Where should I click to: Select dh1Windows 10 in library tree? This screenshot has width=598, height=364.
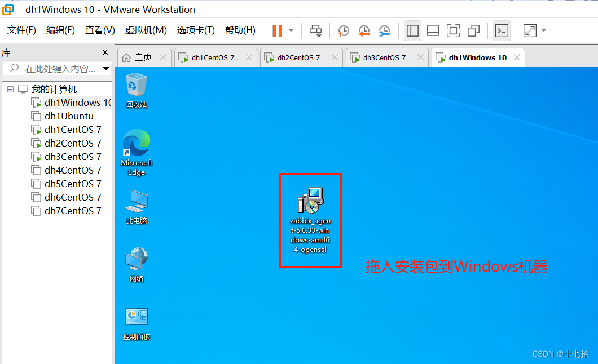pos(78,103)
